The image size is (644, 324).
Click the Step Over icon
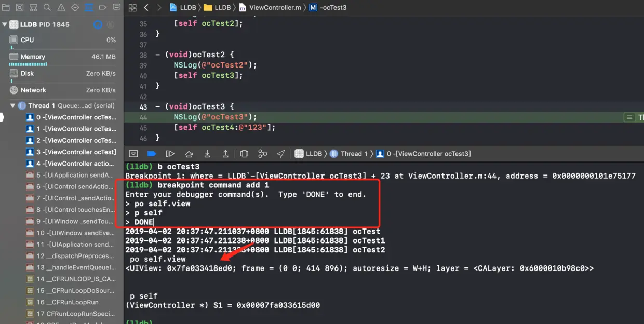pos(189,153)
